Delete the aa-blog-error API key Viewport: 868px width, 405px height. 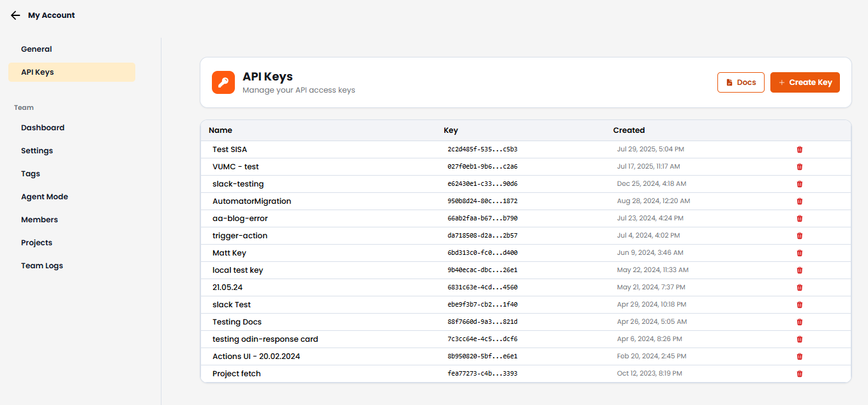[x=800, y=218]
